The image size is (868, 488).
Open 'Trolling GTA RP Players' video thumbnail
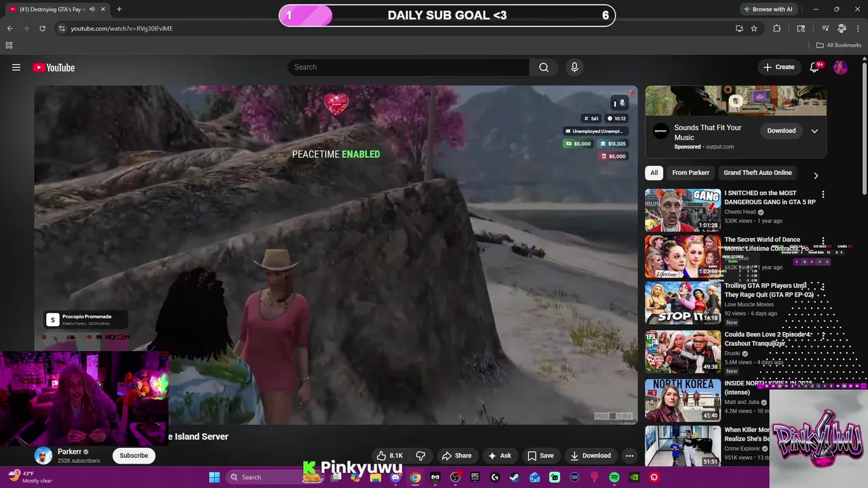[x=683, y=303]
